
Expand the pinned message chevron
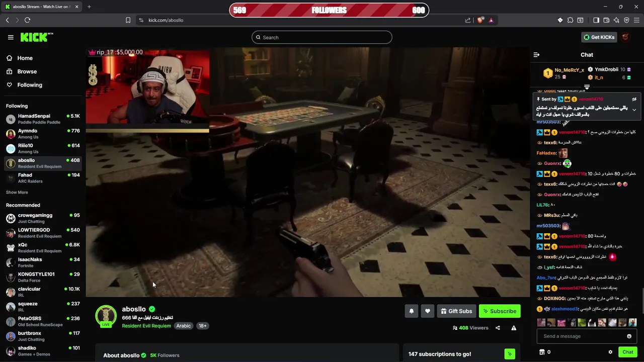point(634,110)
